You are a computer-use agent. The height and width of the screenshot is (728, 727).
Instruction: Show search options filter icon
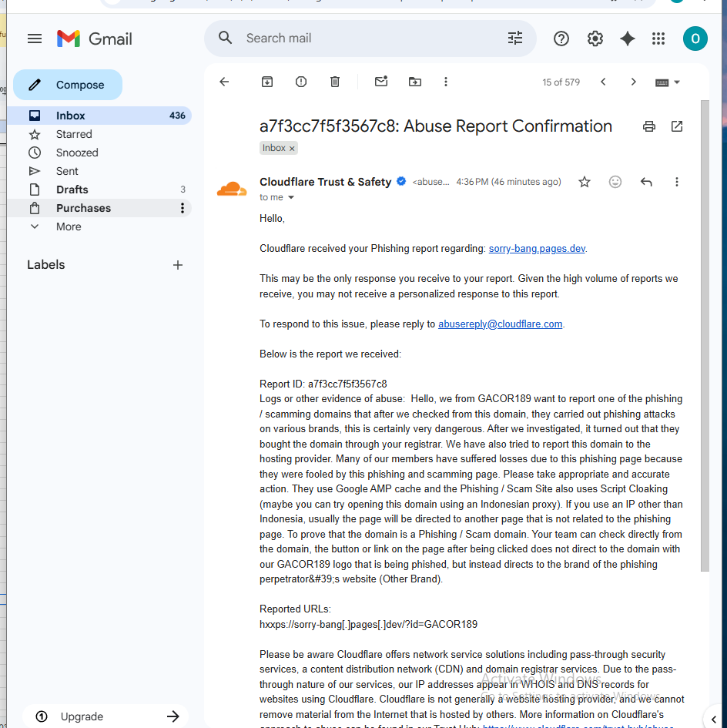click(515, 38)
